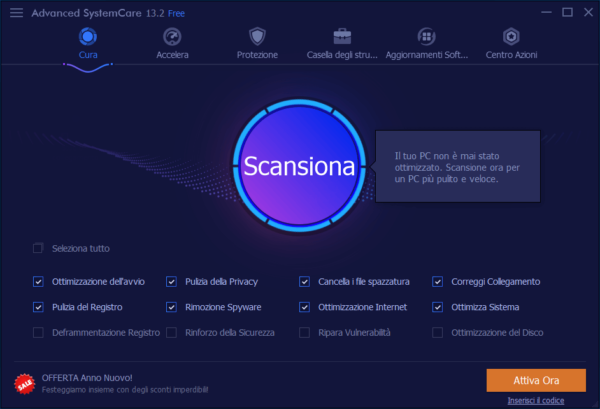Viewport: 600px width, 409px height.
Task: Open the Aggiornamenti Soft... tab
Action: click(427, 55)
